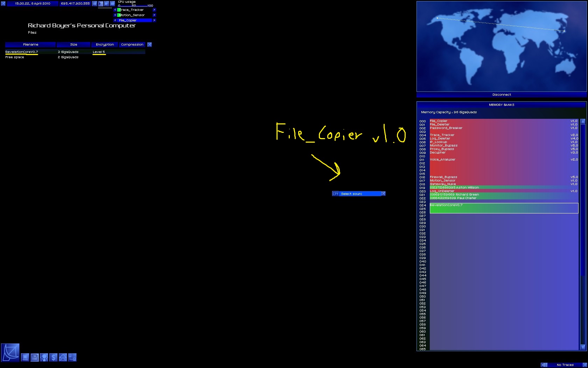Open the satellite dish software menu

pos(10,353)
